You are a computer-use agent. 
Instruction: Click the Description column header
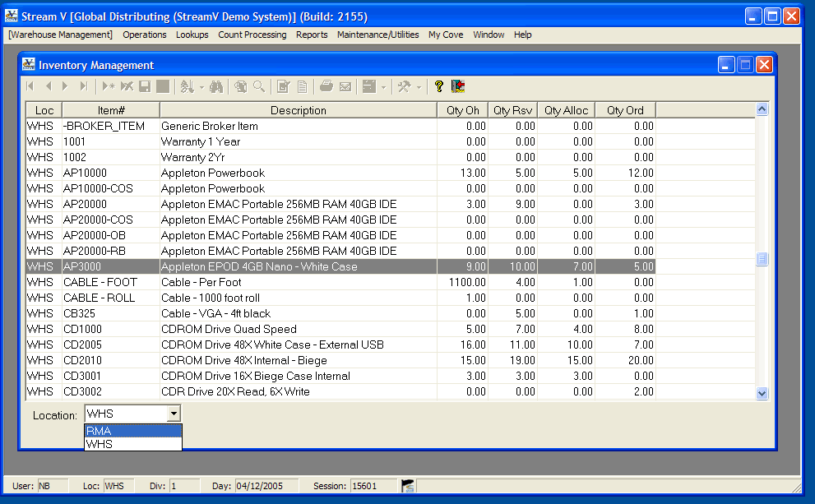coord(299,110)
